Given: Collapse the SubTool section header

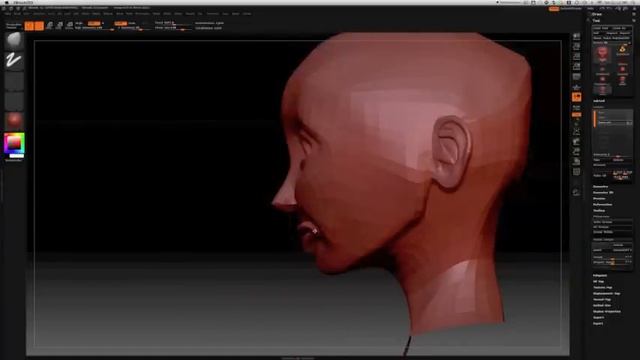Looking at the screenshot, I should [x=599, y=101].
